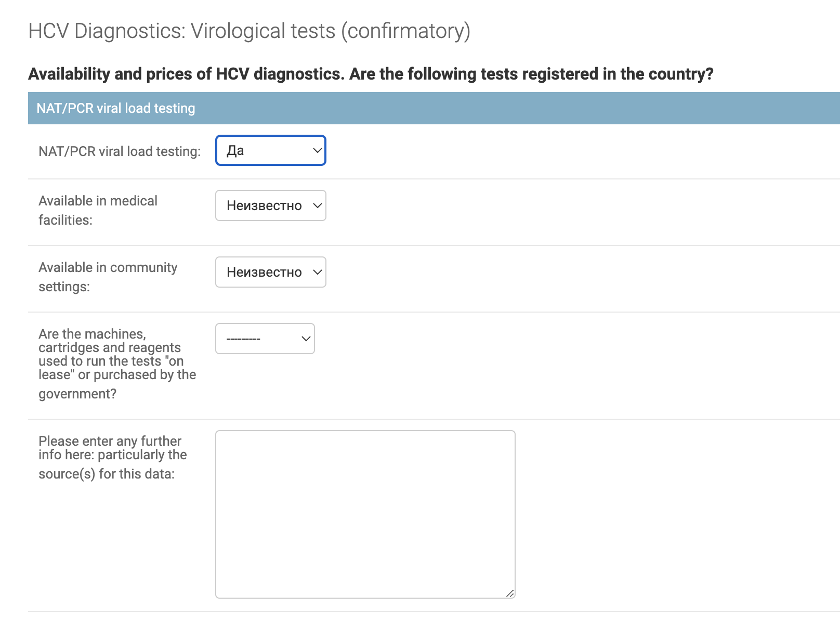
Task: Click the 'Available in community settings:' label
Action: pos(108,277)
